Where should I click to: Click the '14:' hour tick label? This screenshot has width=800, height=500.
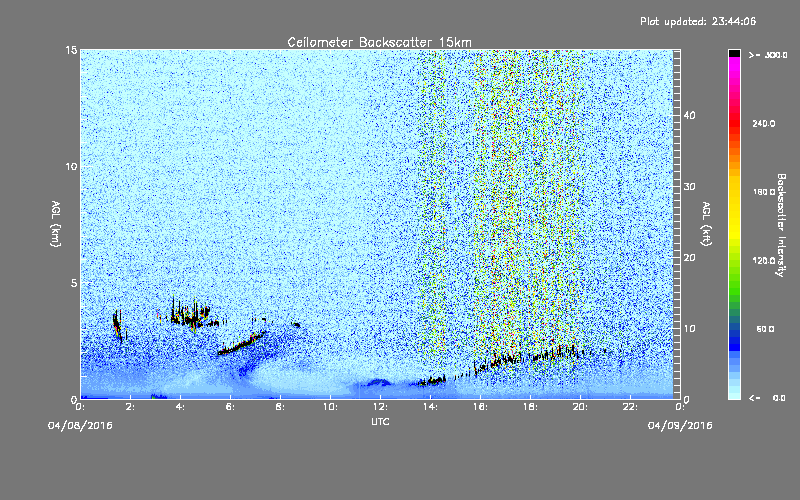[431, 407]
